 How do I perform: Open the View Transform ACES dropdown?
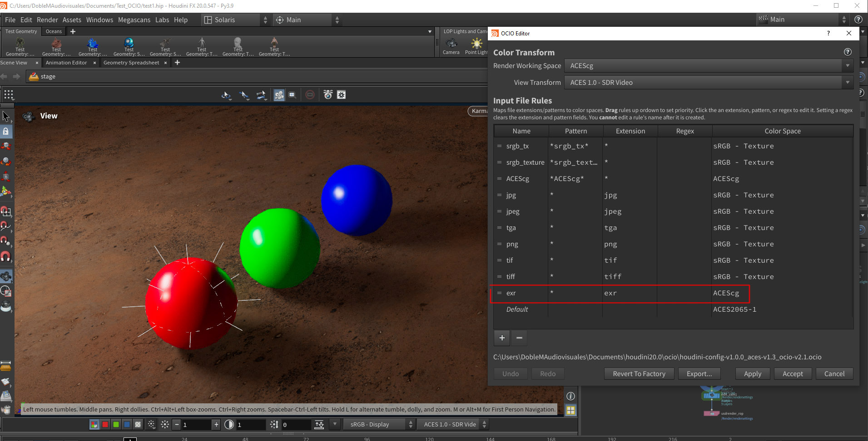pyautogui.click(x=709, y=83)
